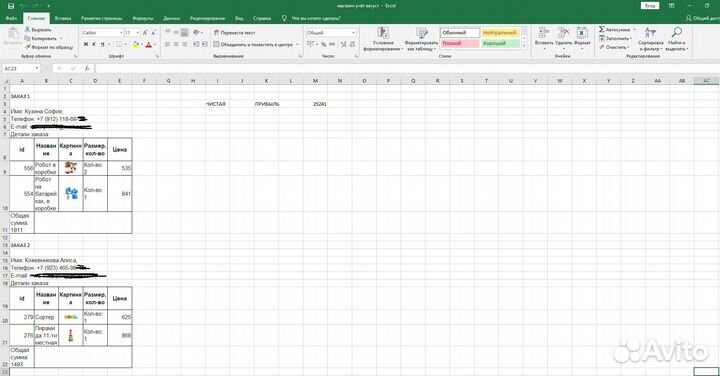
Task: Expand the Name Box dropdown arrow
Action: (x=37, y=68)
